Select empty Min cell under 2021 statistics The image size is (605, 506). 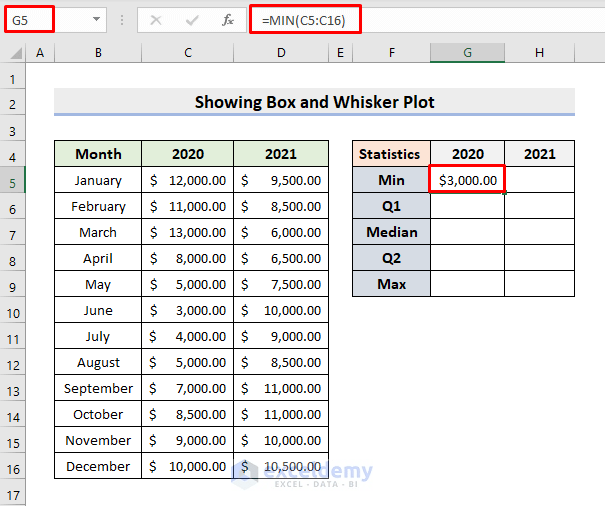(539, 180)
